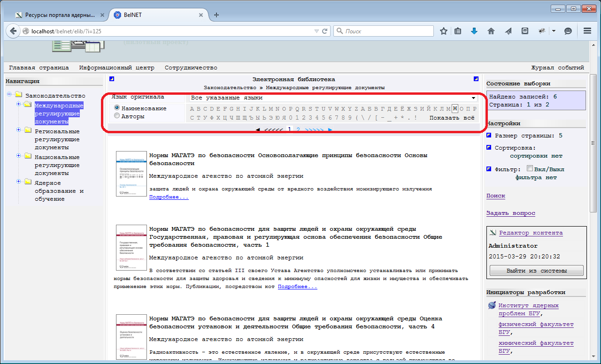Open a new browser tab with plus

coord(216,15)
